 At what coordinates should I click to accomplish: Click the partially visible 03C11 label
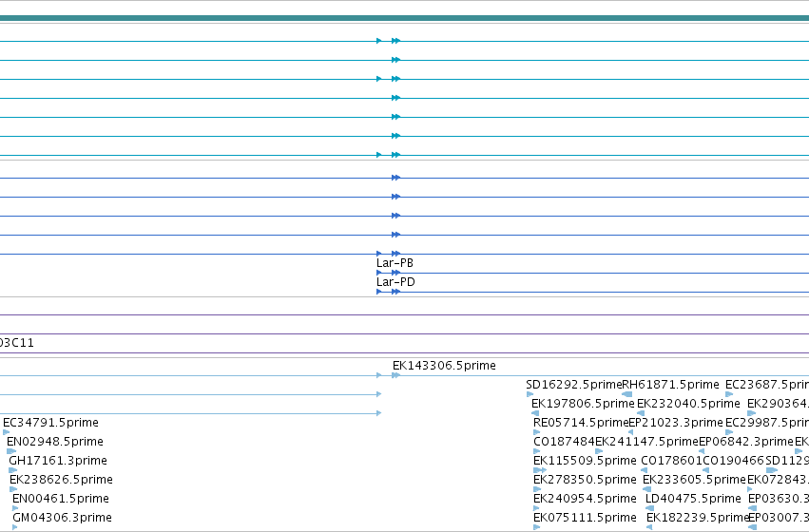pyautogui.click(x=16, y=343)
